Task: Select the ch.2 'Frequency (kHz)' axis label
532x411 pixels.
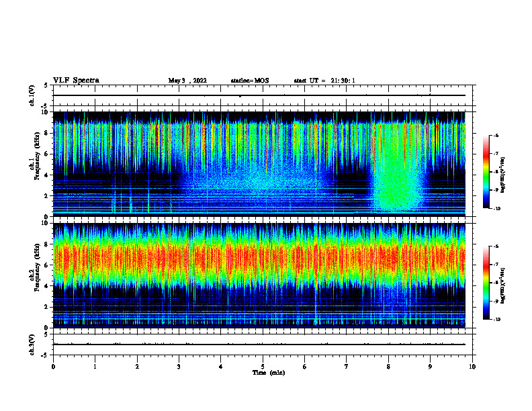Action: [37, 267]
